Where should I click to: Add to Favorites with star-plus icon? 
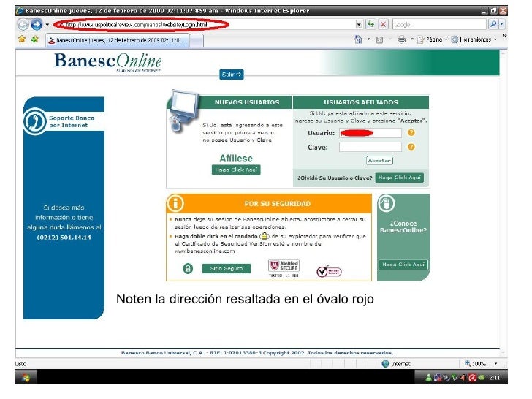click(34, 39)
